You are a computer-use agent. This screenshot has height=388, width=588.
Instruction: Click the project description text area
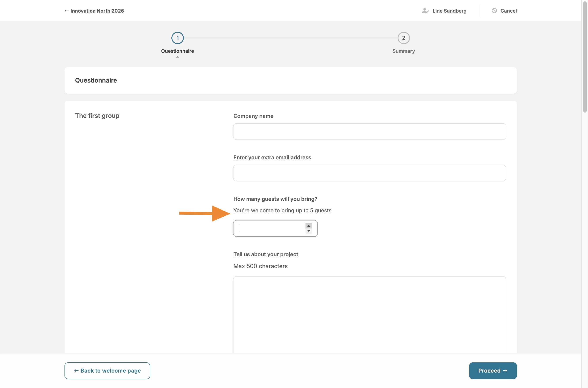(x=369, y=314)
